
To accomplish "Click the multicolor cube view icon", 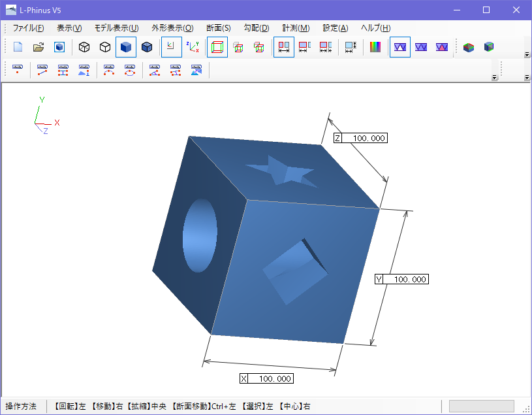I will click(469, 47).
